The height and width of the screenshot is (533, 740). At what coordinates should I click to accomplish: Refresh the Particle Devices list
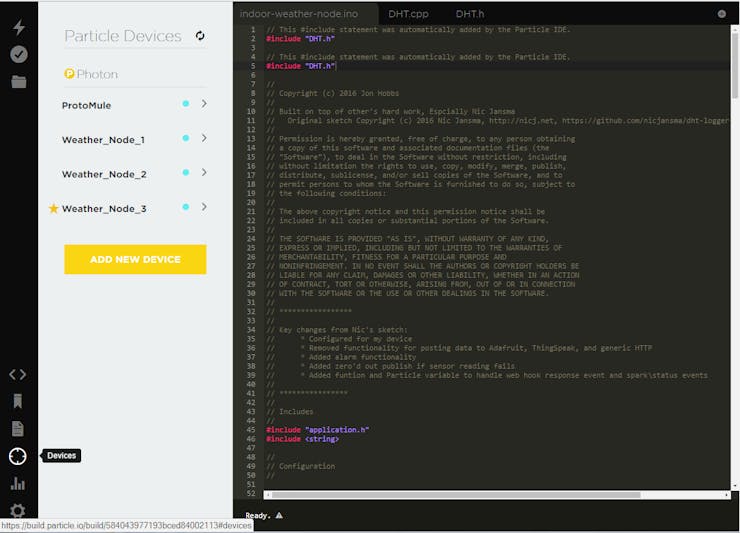tap(200, 36)
